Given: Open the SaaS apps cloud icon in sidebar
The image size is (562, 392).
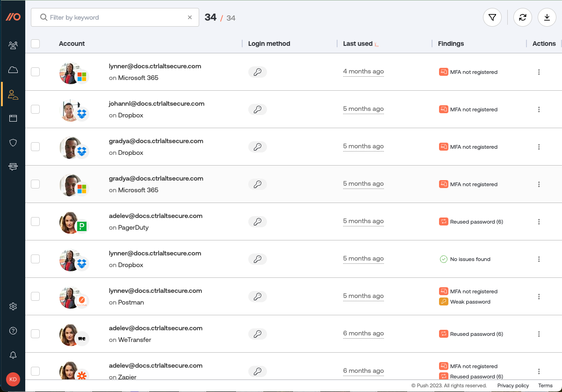Looking at the screenshot, I should 13,69.
